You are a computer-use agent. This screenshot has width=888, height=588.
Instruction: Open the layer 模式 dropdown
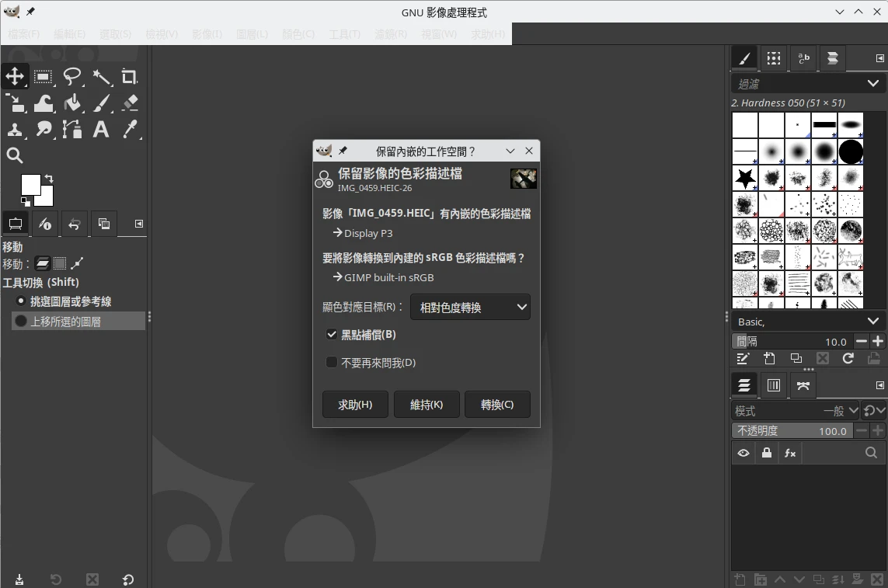[796, 411]
